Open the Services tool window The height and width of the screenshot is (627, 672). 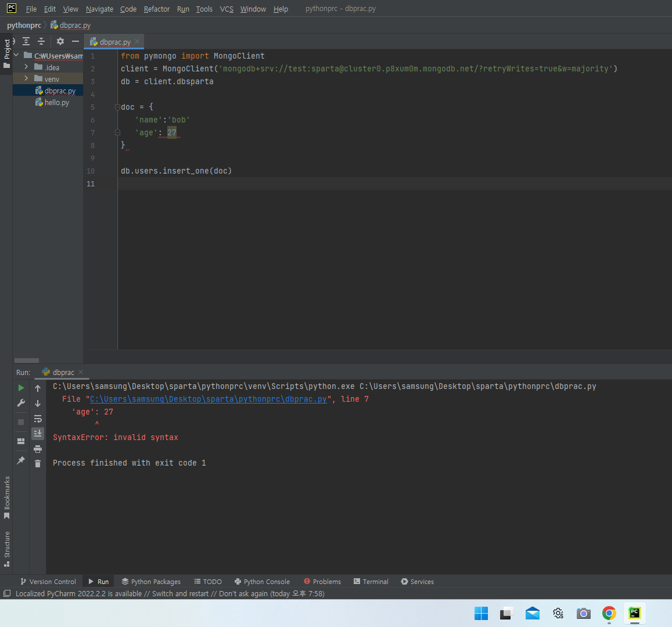pyautogui.click(x=417, y=582)
